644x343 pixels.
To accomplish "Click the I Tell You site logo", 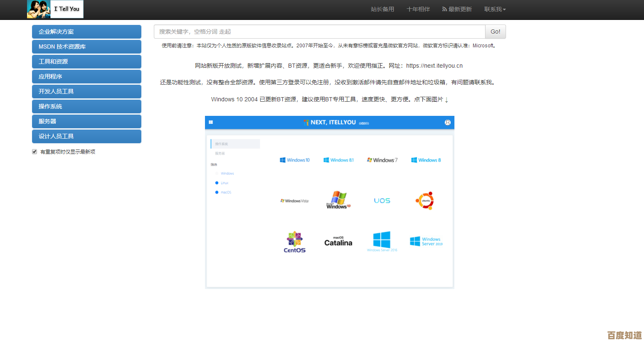I will click(55, 9).
